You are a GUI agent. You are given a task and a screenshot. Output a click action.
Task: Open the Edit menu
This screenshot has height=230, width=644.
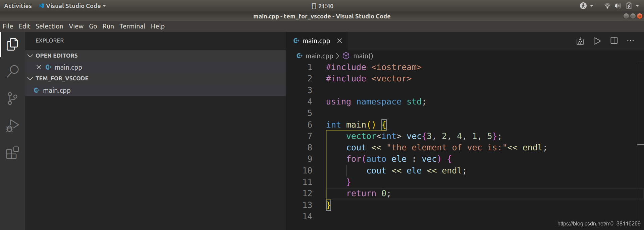coord(24,26)
